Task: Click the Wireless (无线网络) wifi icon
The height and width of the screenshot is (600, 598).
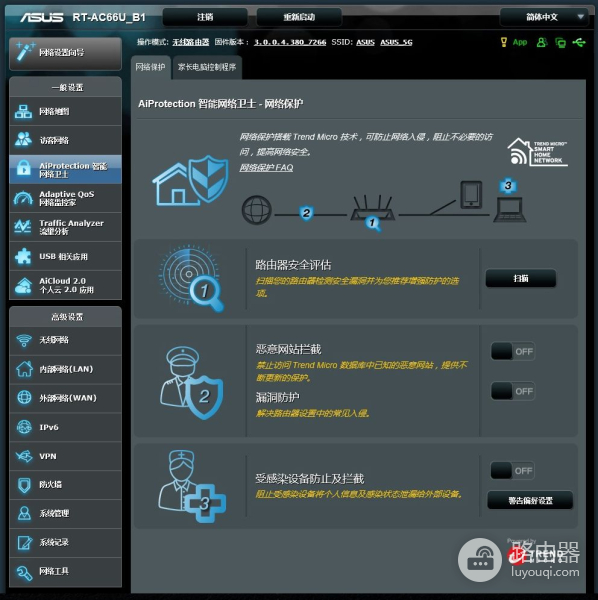Action: click(24, 340)
